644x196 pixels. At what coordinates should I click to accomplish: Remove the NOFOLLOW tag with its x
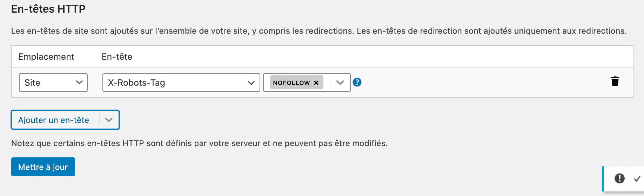[316, 83]
